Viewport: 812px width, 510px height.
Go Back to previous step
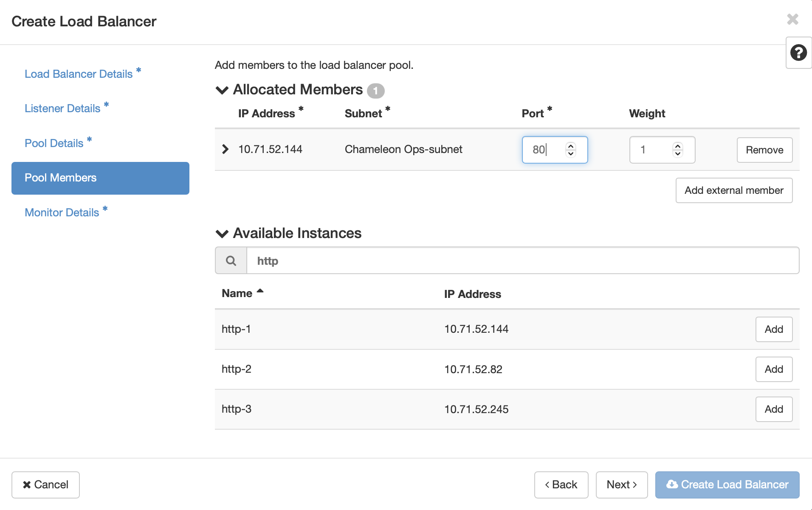pyautogui.click(x=561, y=485)
